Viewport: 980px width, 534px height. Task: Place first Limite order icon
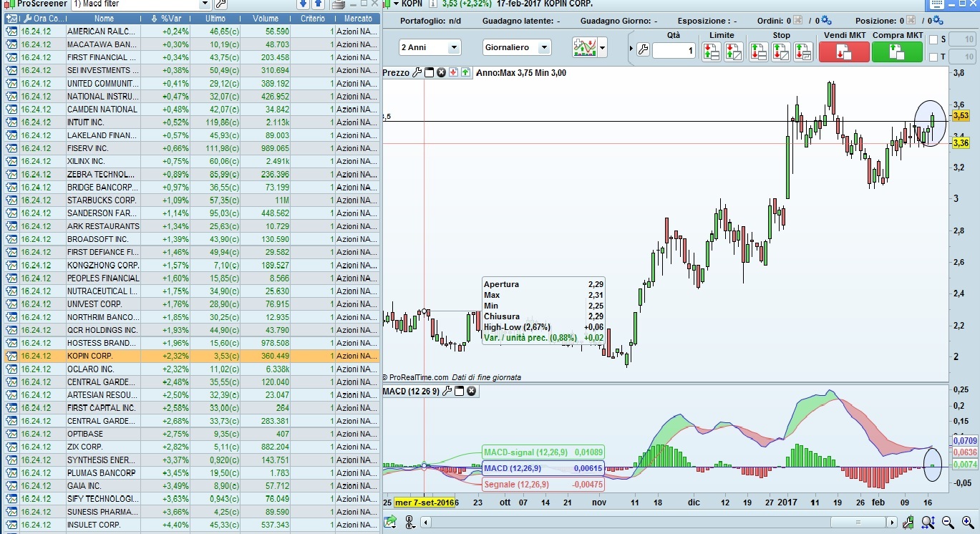point(711,51)
